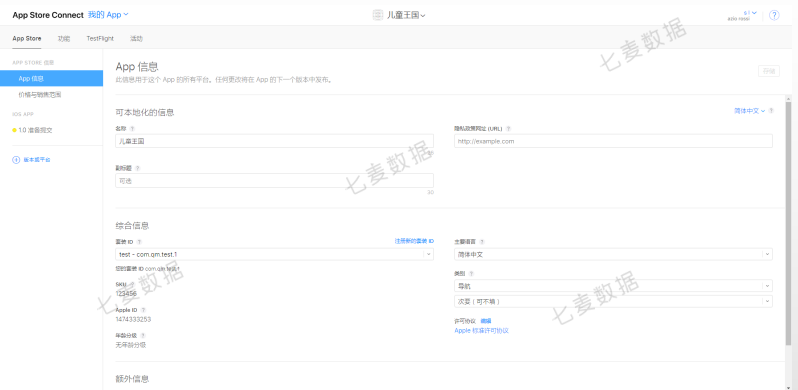This screenshot has height=390, width=798.
Task: Open the 我的 App dropdown menu
Action: pyautogui.click(x=108, y=15)
